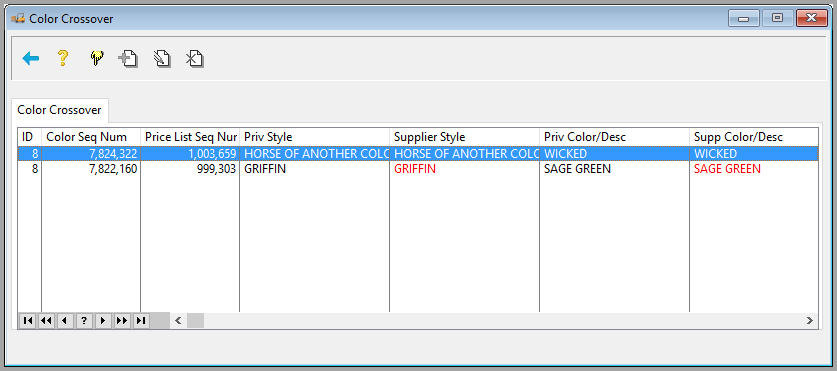Click HORSE OF ANOTHER COLOR in Priv Style
The height and width of the screenshot is (371, 837).
(314, 154)
